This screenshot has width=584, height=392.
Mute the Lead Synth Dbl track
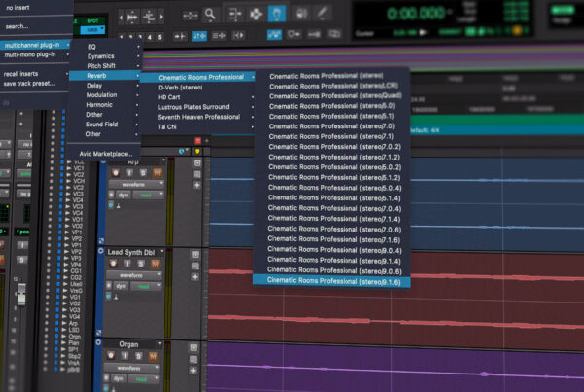155,264
